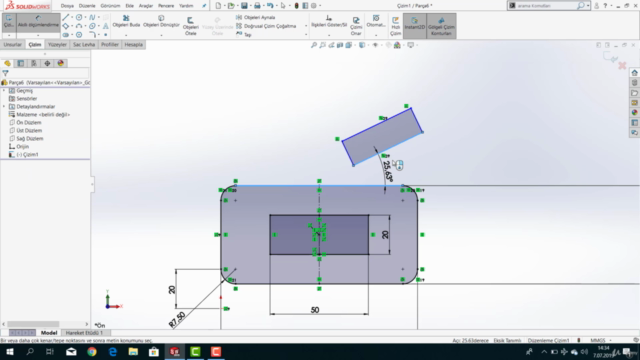
Task: Click Doğrusal Çizim Çoğaltma pattern tool
Action: tap(266, 26)
